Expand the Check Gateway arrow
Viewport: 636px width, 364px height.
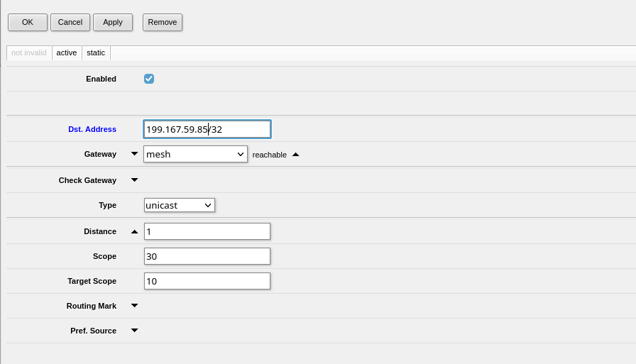tap(134, 180)
